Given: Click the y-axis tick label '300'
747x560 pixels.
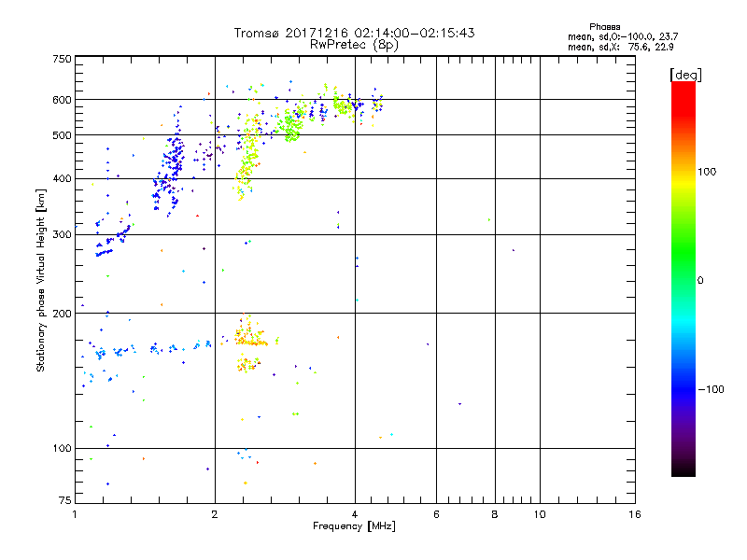Looking at the screenshot, I should (62, 235).
